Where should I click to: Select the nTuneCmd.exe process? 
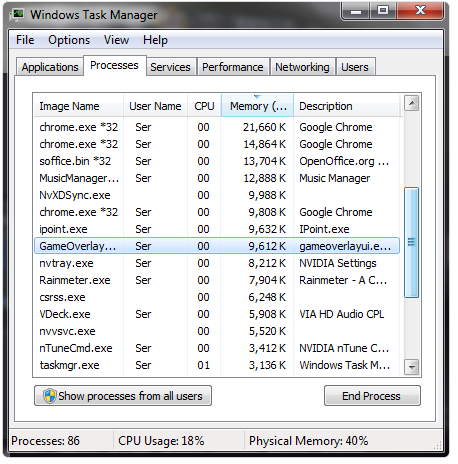(217, 348)
